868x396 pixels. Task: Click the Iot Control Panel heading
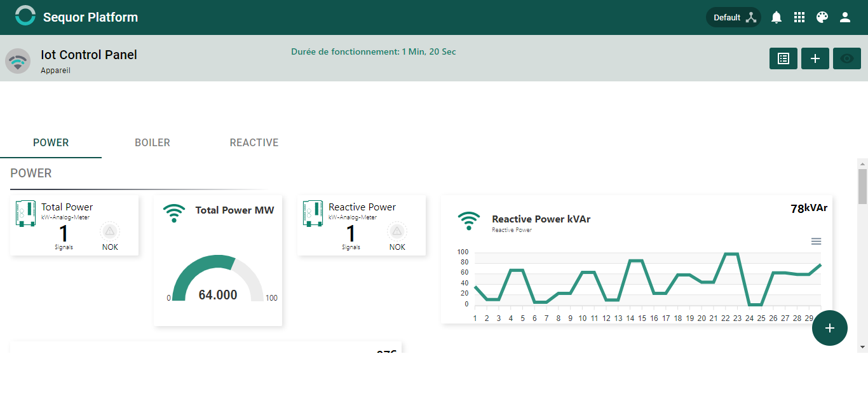point(89,55)
